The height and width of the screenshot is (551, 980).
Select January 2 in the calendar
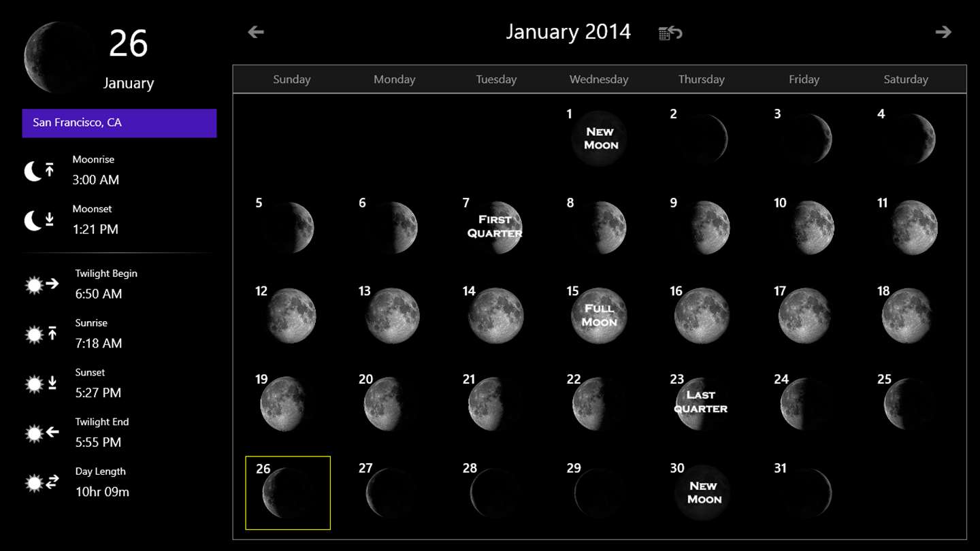coord(701,138)
